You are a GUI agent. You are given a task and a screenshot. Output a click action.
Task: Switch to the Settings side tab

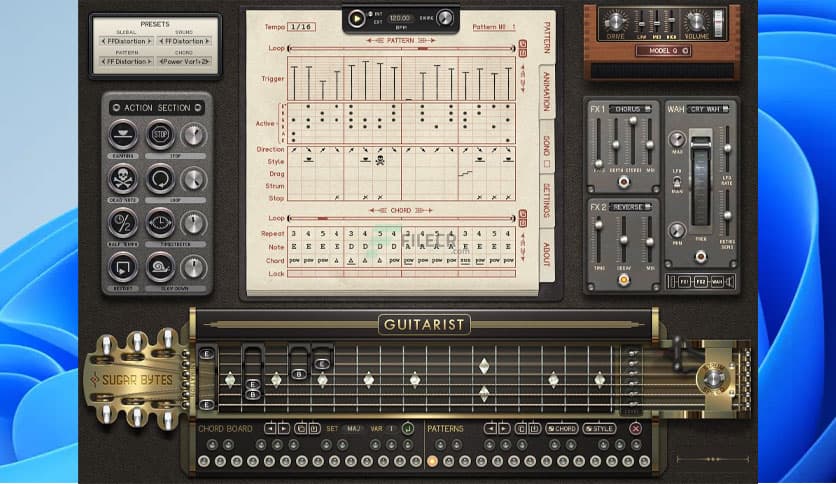[546, 200]
